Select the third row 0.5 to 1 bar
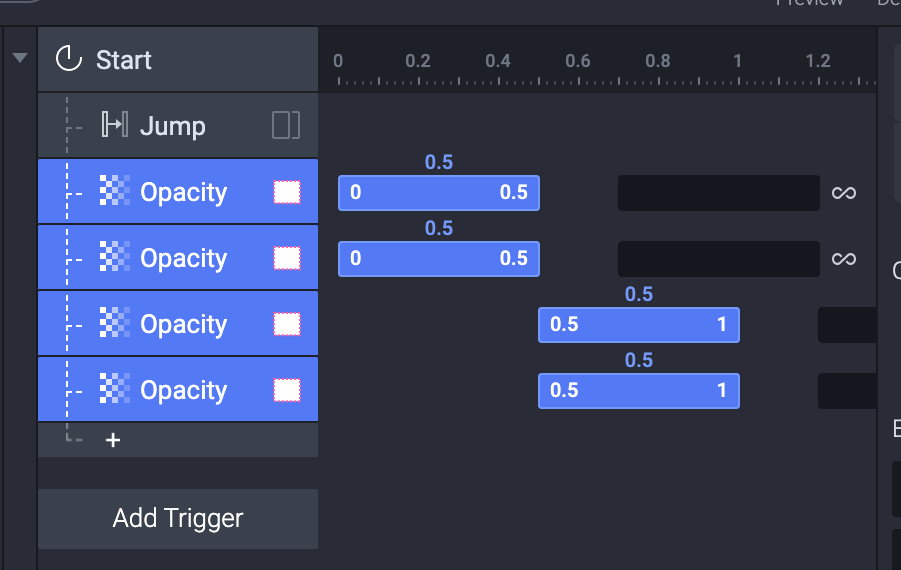 click(x=638, y=325)
